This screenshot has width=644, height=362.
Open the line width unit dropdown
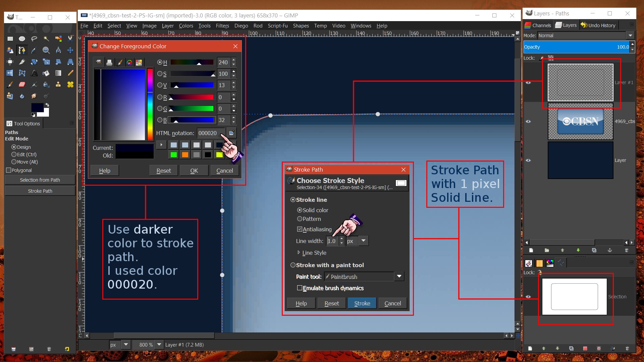point(364,241)
